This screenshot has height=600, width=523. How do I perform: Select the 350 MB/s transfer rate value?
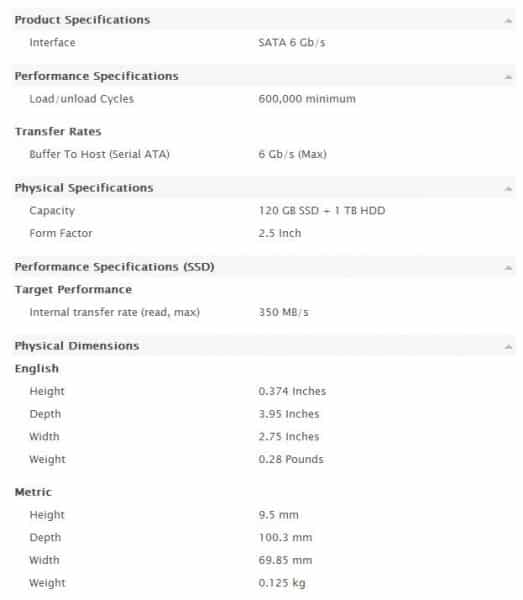(283, 312)
